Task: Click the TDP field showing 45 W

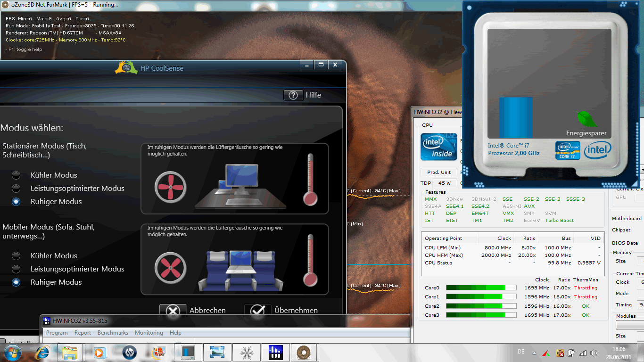Action: pyautogui.click(x=445, y=183)
